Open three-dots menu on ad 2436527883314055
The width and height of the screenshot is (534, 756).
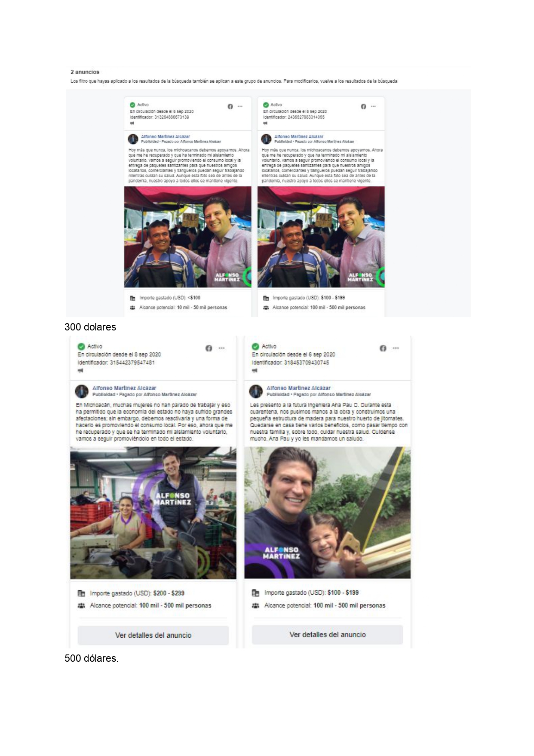(373, 106)
